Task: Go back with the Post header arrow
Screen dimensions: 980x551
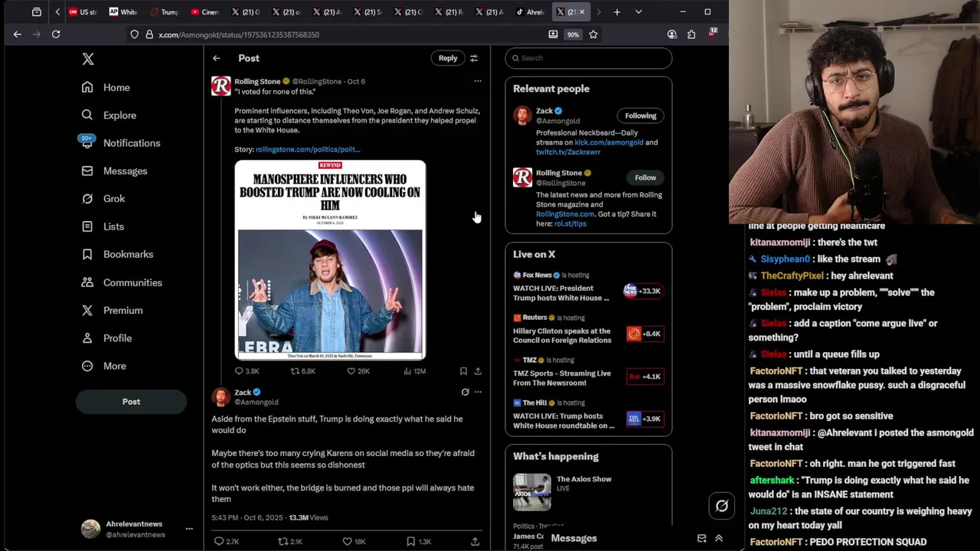Action: point(217,58)
